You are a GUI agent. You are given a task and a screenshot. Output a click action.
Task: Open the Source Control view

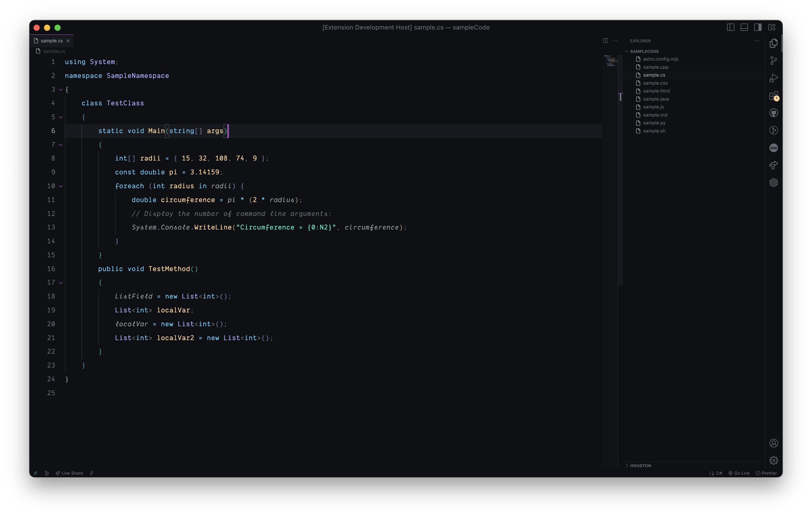[x=774, y=61]
